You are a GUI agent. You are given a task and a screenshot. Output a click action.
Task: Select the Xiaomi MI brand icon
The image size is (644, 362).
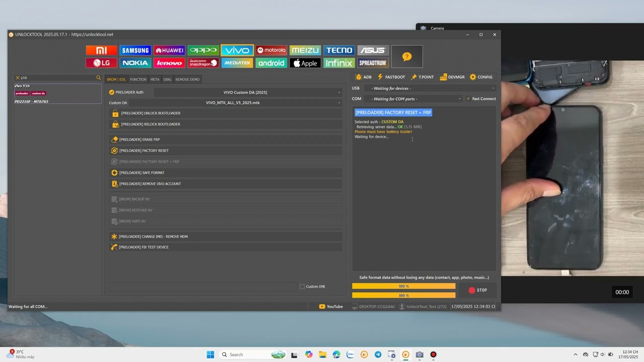coord(102,50)
